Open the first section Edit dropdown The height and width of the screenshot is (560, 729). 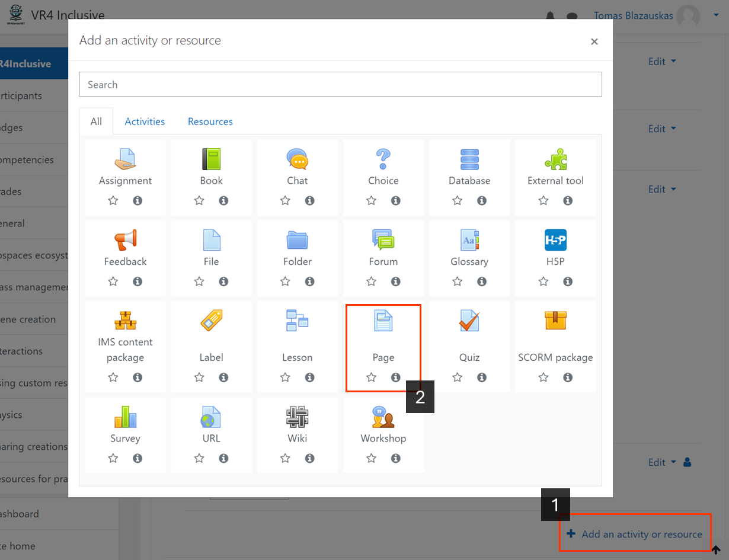pos(662,62)
